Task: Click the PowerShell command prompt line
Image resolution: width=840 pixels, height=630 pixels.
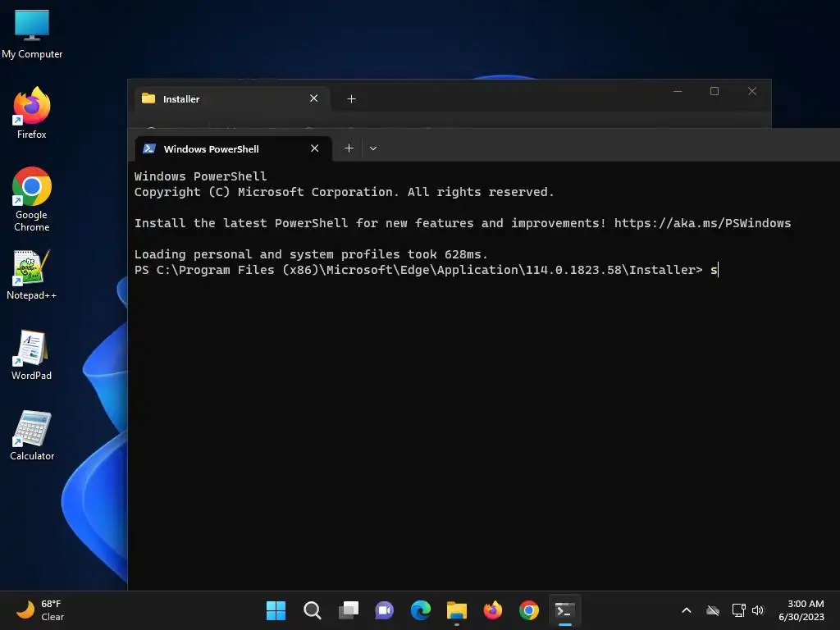Action: (x=426, y=269)
